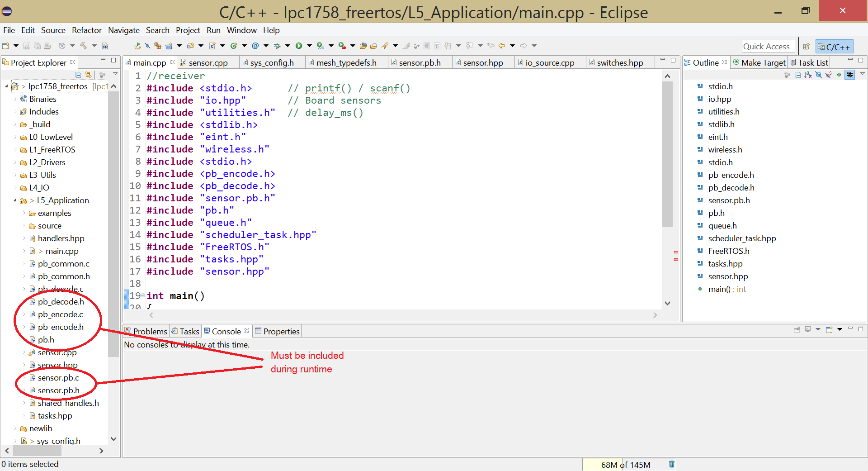This screenshot has height=471, width=868.
Task: Select main() : int in Outline
Action: pos(727,289)
